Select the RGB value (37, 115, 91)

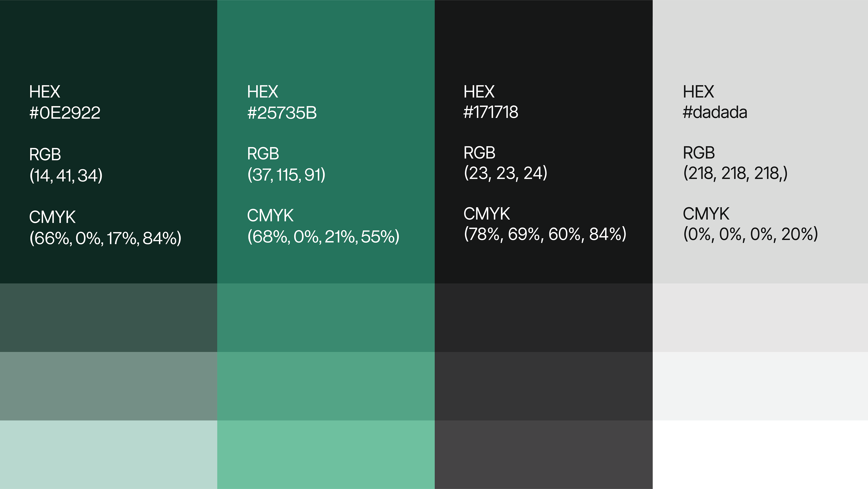[x=286, y=175]
